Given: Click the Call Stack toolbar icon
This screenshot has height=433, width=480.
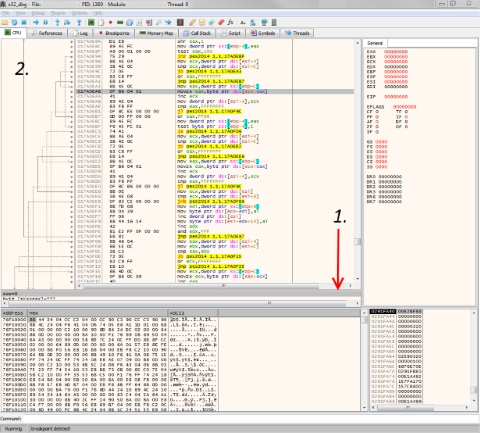Looking at the screenshot, I should (130, 23).
